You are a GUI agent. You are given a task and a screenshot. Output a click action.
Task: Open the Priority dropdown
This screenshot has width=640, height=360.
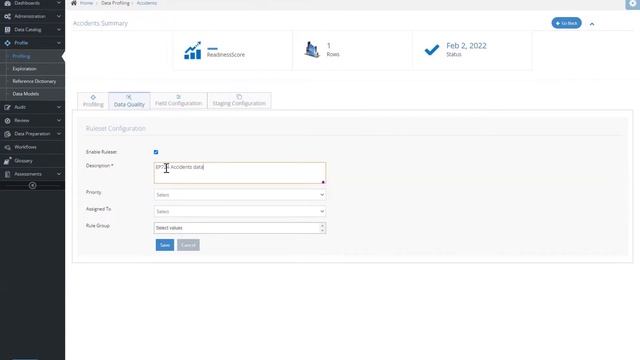pyautogui.click(x=240, y=195)
